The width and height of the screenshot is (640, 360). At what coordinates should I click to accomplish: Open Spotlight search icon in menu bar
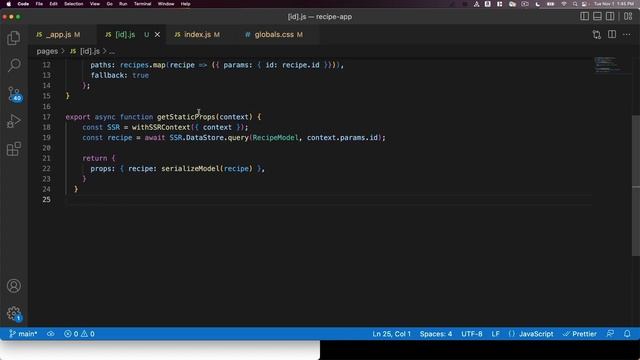pos(575,4)
